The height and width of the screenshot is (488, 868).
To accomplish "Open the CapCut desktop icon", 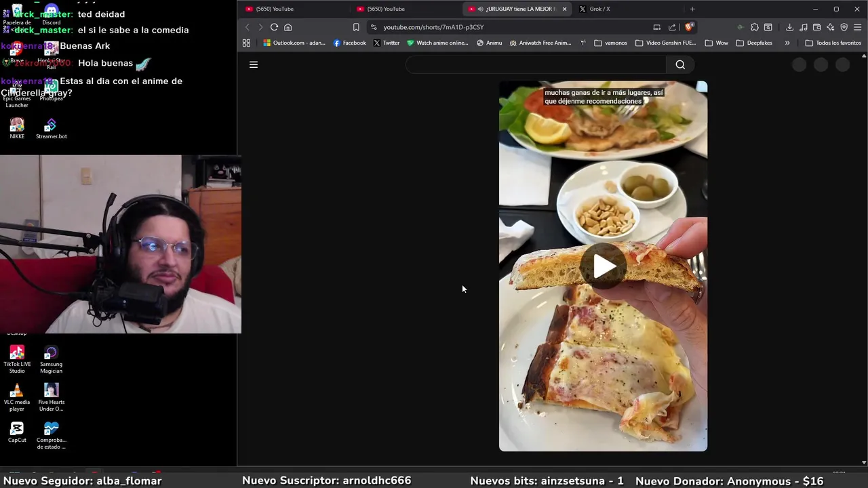I will click(17, 432).
